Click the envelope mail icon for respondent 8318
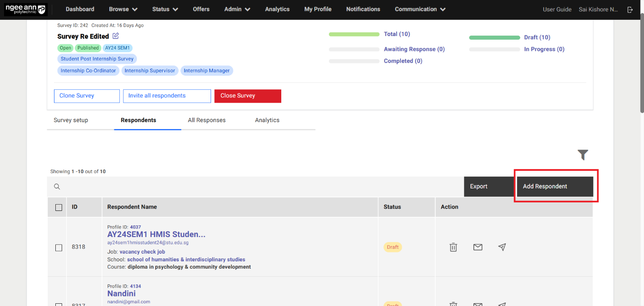644x306 pixels. coord(477,247)
